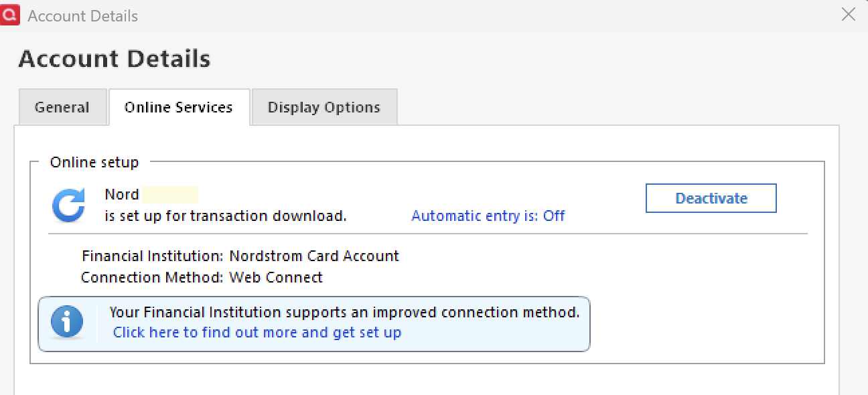Click the improved connection method message text
Image resolution: width=868 pixels, height=395 pixels.
(x=344, y=312)
